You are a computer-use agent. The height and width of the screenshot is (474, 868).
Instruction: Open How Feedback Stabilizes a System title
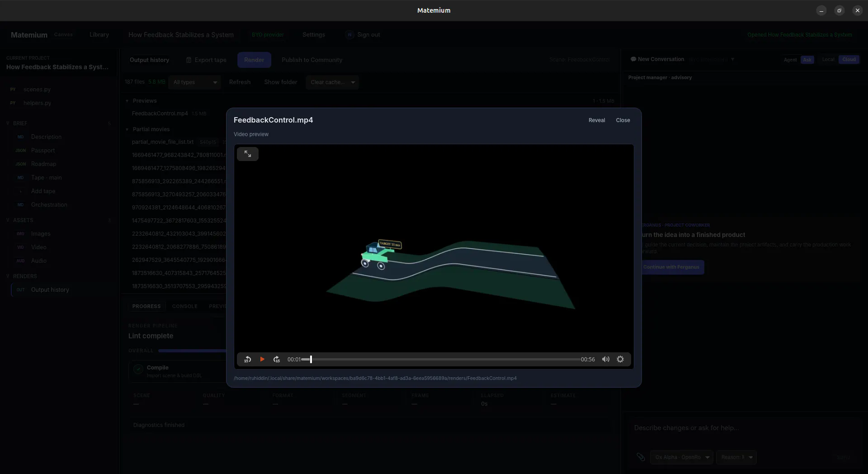tap(181, 35)
